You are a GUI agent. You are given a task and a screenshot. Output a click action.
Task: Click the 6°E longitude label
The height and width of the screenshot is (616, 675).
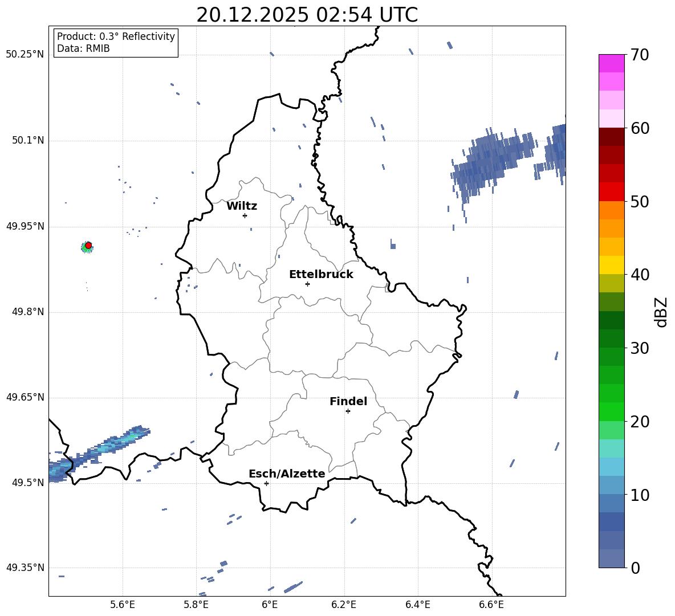coord(270,605)
